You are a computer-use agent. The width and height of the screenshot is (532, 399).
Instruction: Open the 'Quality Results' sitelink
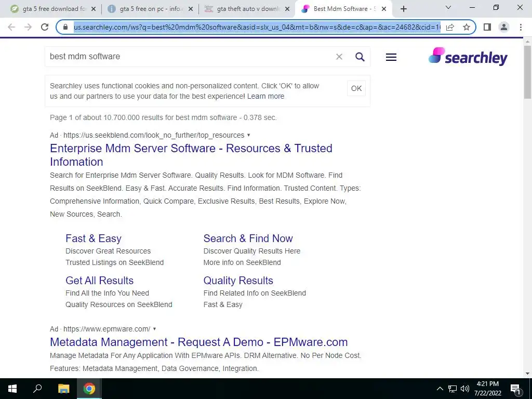238,281
